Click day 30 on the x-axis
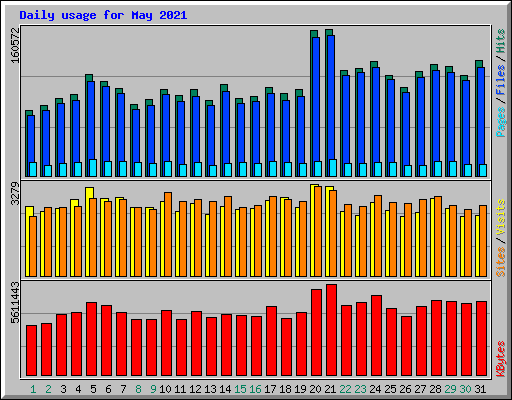512x400 pixels. point(465,389)
